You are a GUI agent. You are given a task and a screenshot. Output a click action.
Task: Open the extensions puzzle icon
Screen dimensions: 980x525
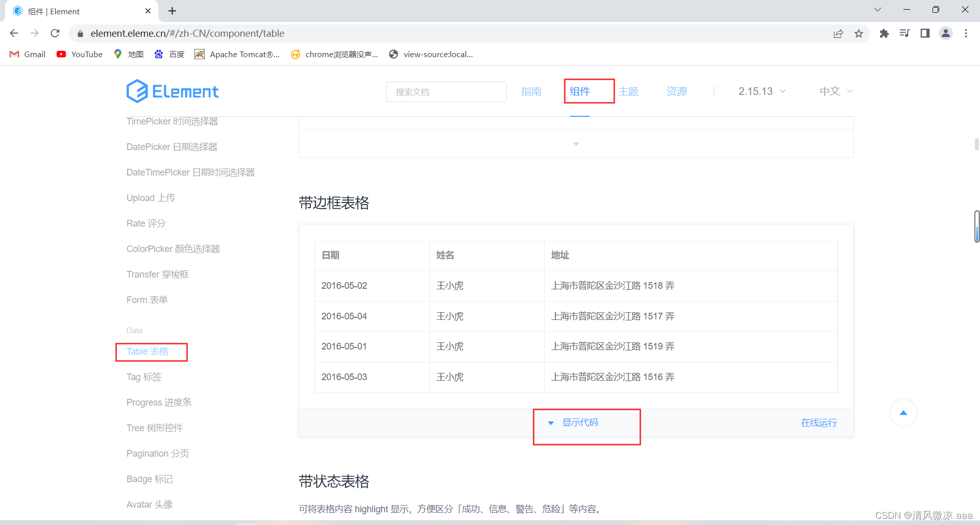pos(884,34)
